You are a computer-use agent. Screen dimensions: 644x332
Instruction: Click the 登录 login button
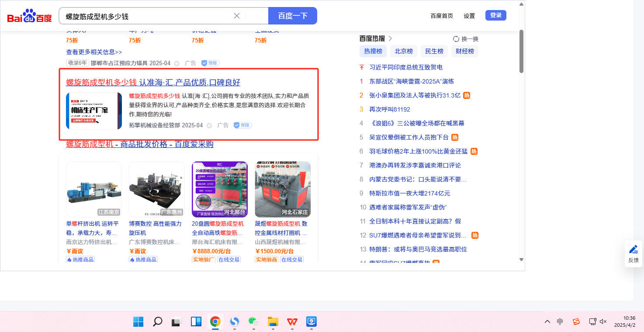point(495,15)
